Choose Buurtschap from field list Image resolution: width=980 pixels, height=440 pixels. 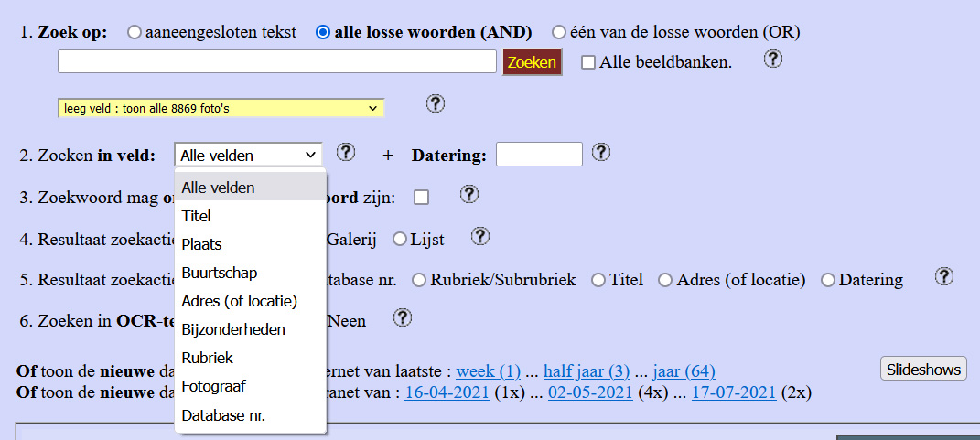point(250,274)
